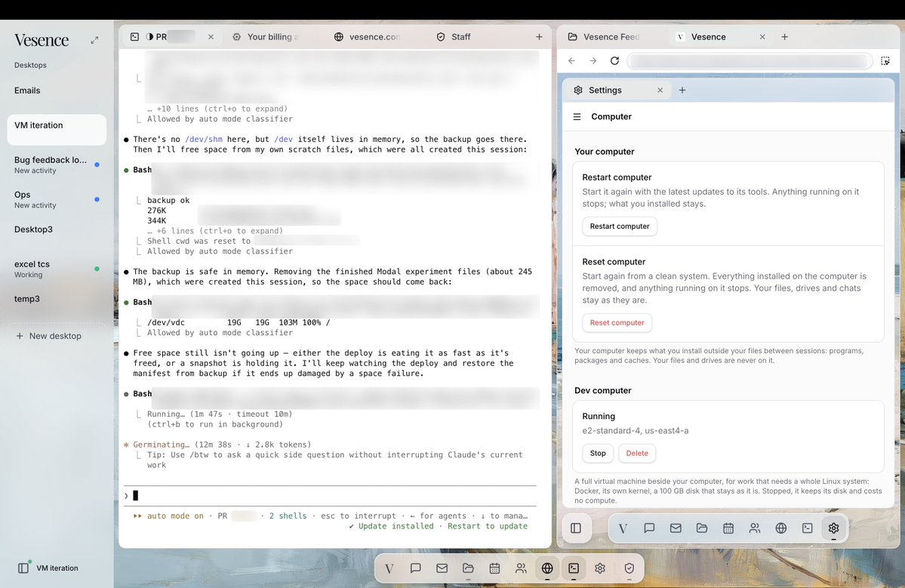Open the Bug feedback desktop with new activity

click(57, 165)
